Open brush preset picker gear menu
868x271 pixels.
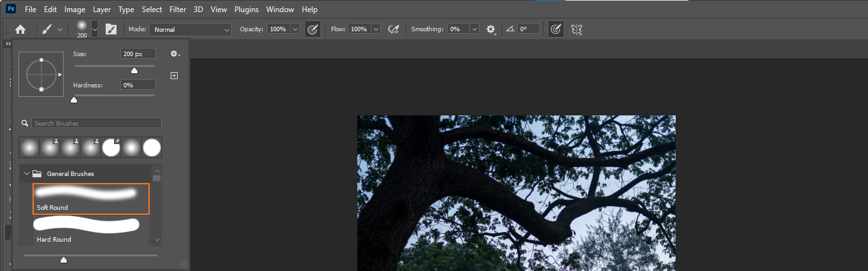point(174,54)
